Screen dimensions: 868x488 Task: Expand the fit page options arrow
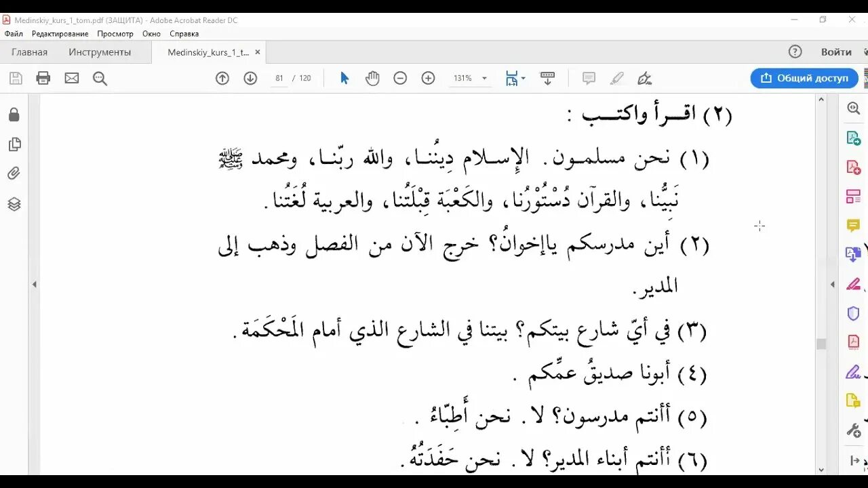pyautogui.click(x=524, y=79)
